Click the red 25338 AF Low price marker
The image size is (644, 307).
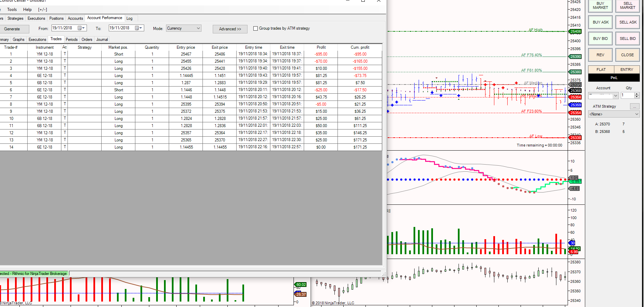(575, 138)
